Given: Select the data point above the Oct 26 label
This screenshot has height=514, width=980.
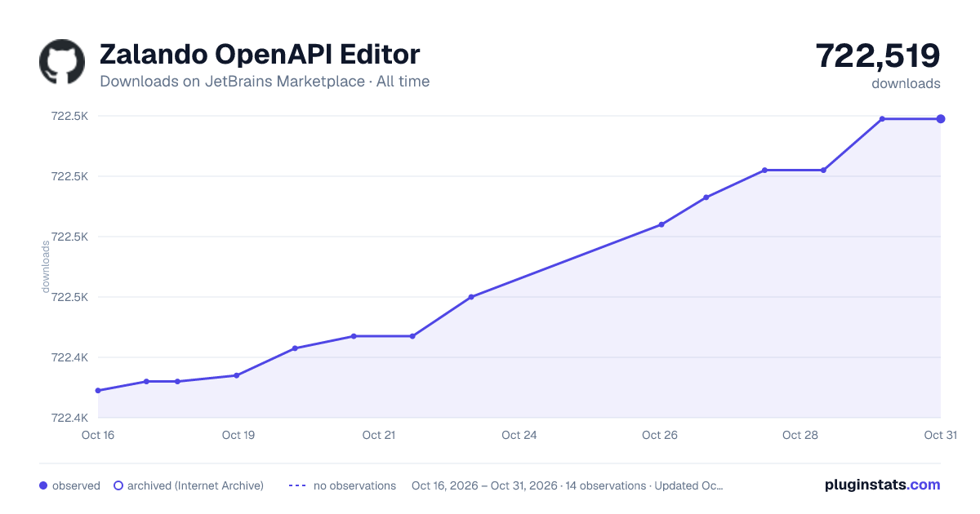Looking at the screenshot, I should (x=661, y=224).
